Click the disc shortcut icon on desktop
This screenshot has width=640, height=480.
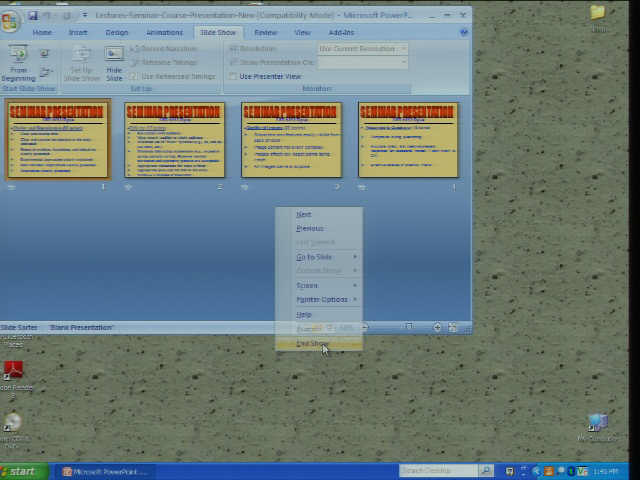click(x=13, y=422)
